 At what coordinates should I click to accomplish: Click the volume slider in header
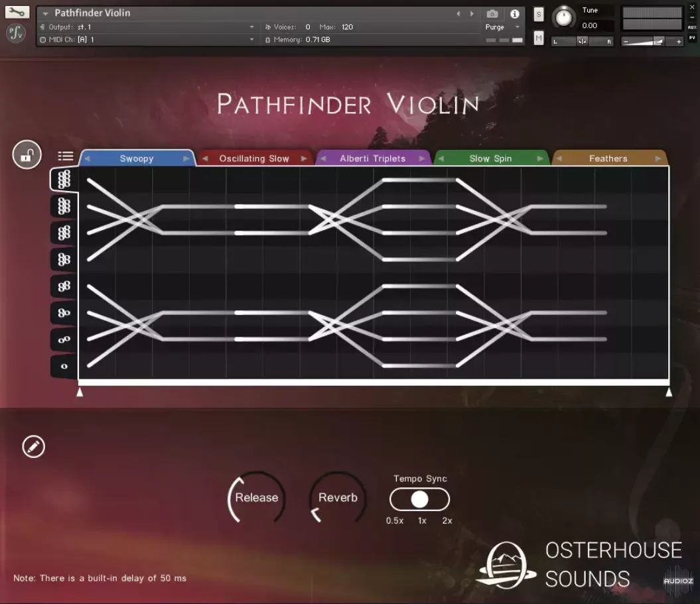(x=652, y=42)
